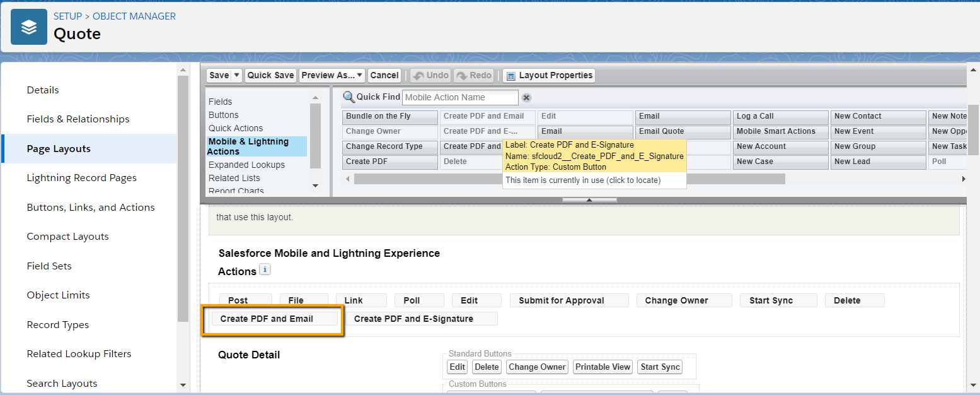Open Buttons, Links, and Actions
This screenshot has height=395, width=980.
[89, 208]
